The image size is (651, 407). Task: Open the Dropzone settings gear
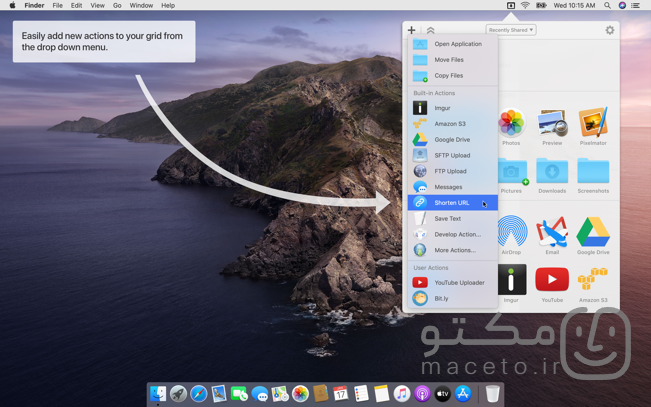[609, 30]
